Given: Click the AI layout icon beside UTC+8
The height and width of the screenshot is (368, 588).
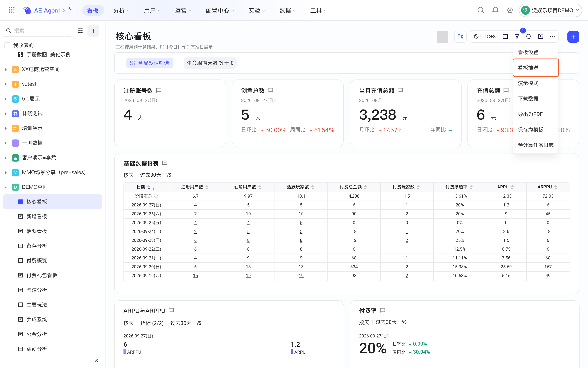Looking at the screenshot, I should click(460, 37).
